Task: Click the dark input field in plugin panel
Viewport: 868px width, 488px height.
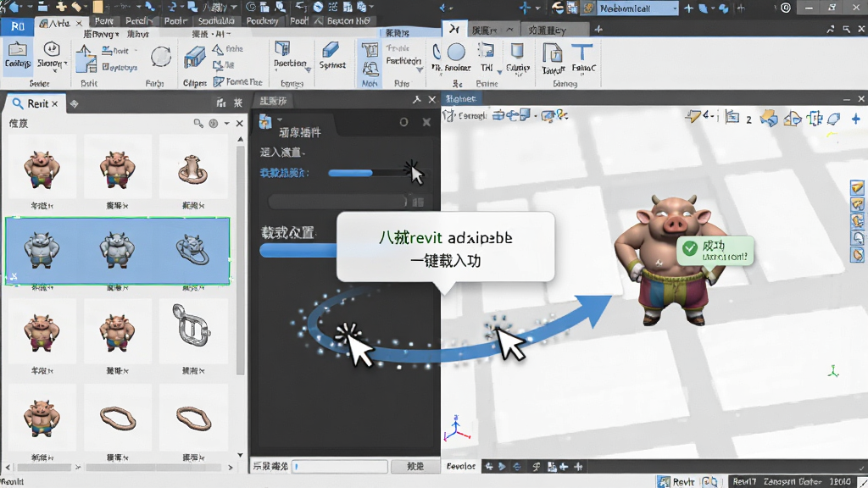Action: [x=337, y=202]
